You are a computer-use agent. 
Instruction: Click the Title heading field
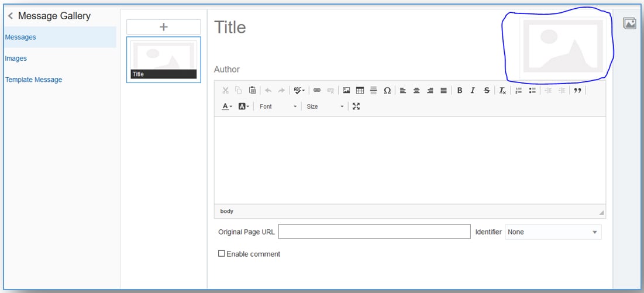230,27
